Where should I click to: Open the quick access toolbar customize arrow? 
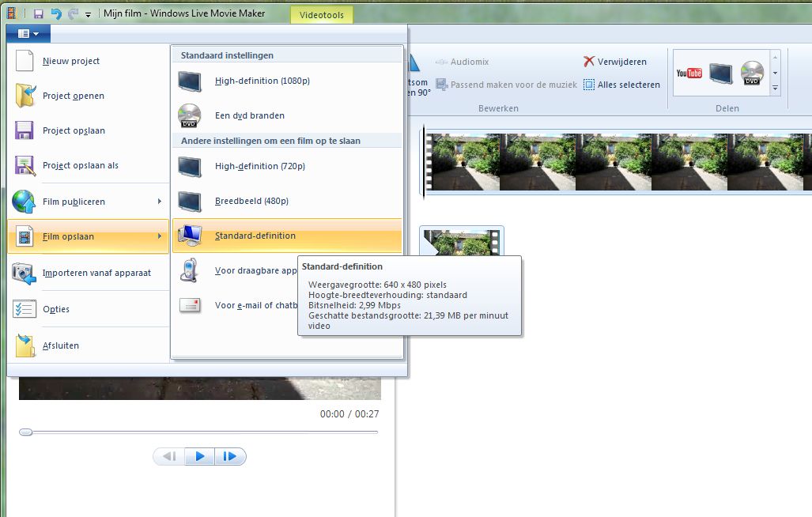pos(88,14)
